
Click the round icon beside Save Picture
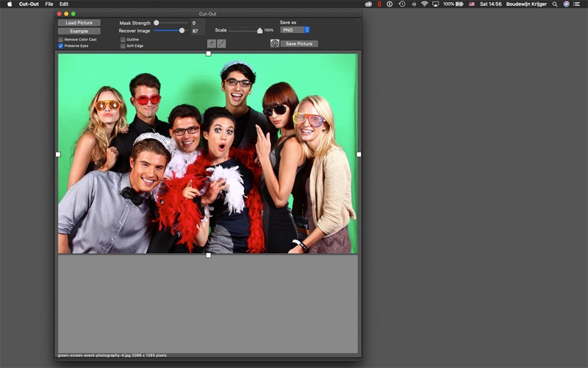click(274, 43)
